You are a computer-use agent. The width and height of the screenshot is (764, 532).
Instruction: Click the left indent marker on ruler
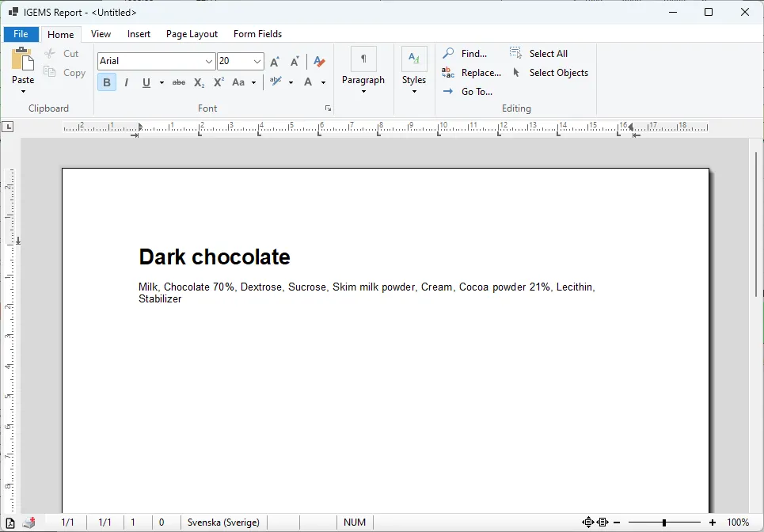[140, 127]
